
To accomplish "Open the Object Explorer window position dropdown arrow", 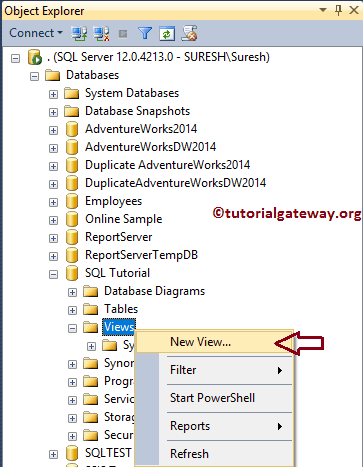I will coord(323,10).
